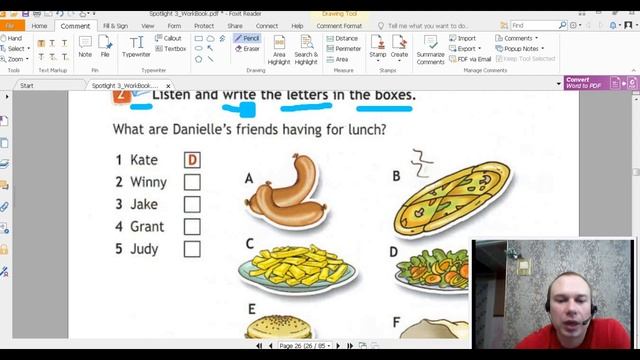The width and height of the screenshot is (640, 360).
Task: Attach a File pin
Action: [105, 46]
